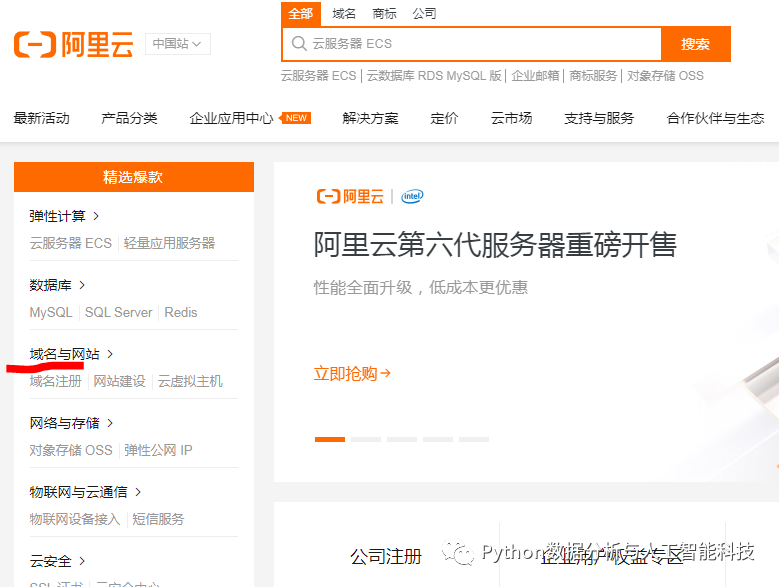Image resolution: width=779 pixels, height=587 pixels.
Task: Open 对象存储 OSS in the sidebar
Action: 71,450
